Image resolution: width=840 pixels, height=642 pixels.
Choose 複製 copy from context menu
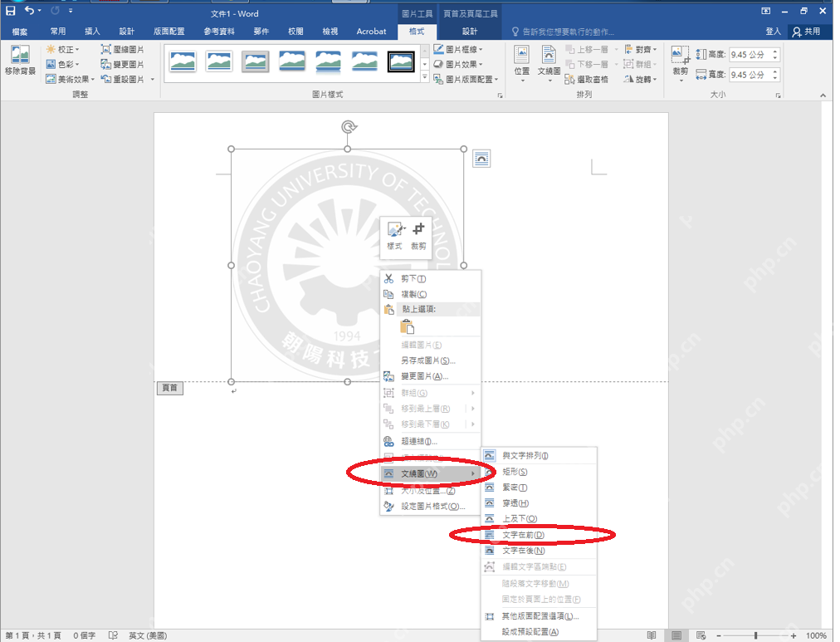coord(431,294)
